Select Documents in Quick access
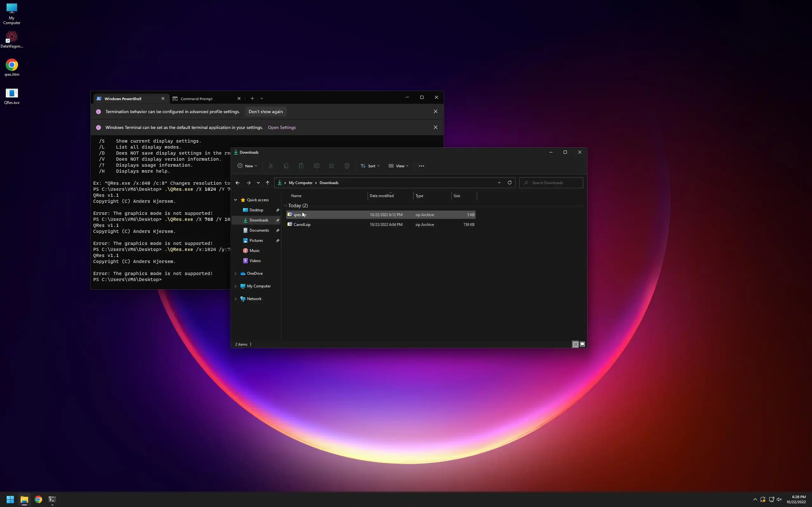Image resolution: width=812 pixels, height=507 pixels. 259,230
